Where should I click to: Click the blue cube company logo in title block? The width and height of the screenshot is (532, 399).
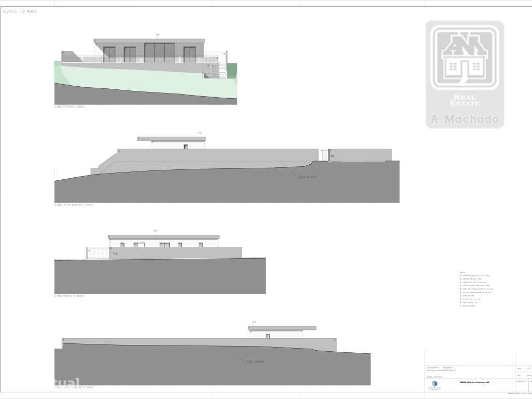pos(435,384)
